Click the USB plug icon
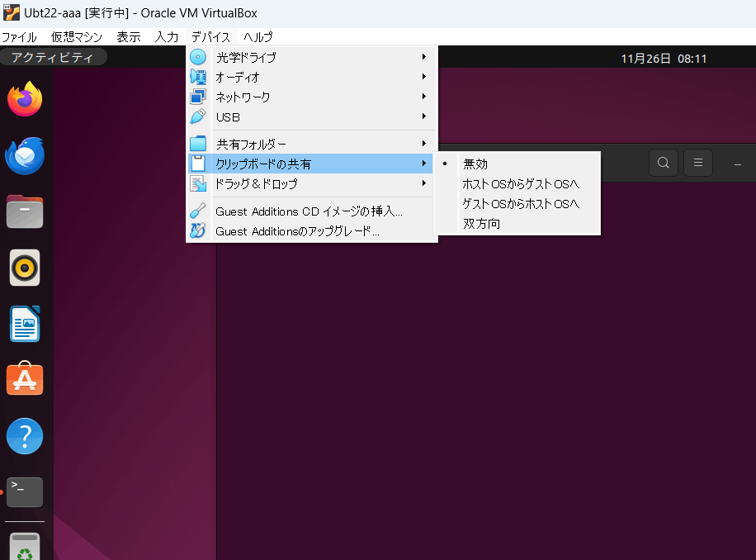This screenshot has height=560, width=756. click(x=198, y=116)
